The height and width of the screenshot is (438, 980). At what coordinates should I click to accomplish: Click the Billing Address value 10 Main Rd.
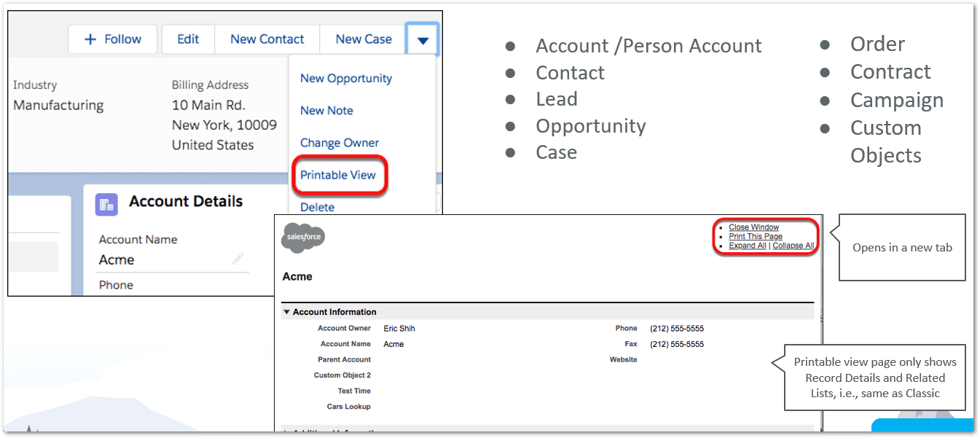pyautogui.click(x=208, y=105)
